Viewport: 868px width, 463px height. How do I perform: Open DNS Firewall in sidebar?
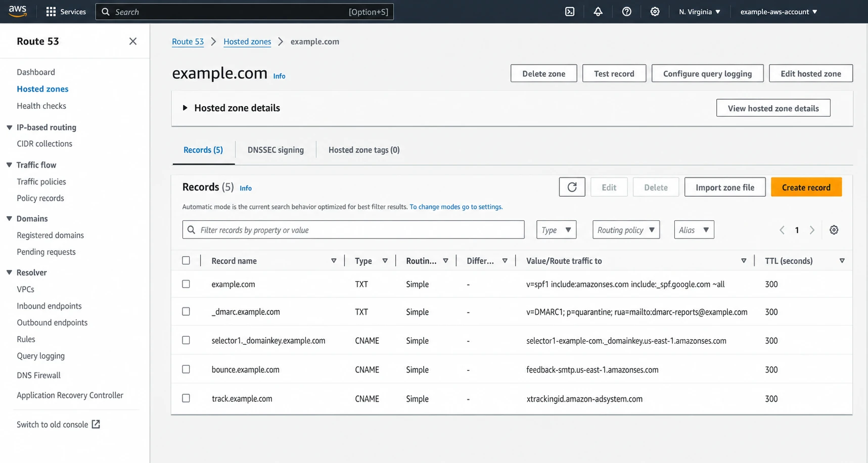pyautogui.click(x=38, y=375)
